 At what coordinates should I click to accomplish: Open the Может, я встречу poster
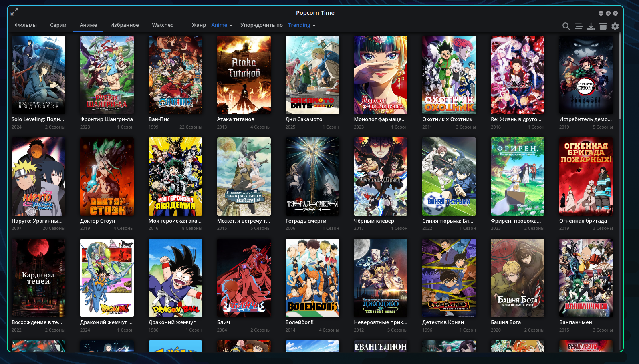[244, 177]
